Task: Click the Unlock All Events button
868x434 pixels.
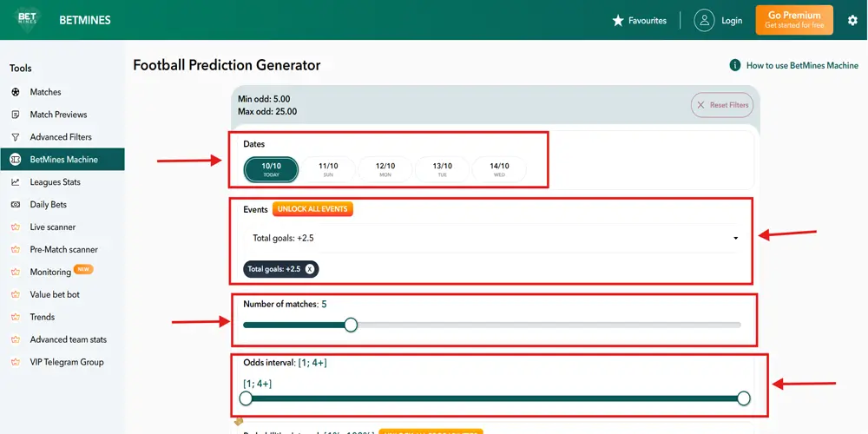Action: tap(312, 209)
